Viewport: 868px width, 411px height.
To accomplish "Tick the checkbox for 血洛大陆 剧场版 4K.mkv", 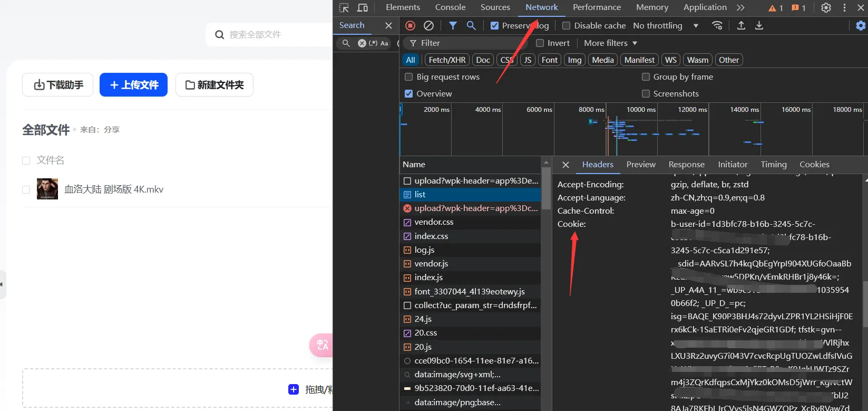I will tap(26, 189).
